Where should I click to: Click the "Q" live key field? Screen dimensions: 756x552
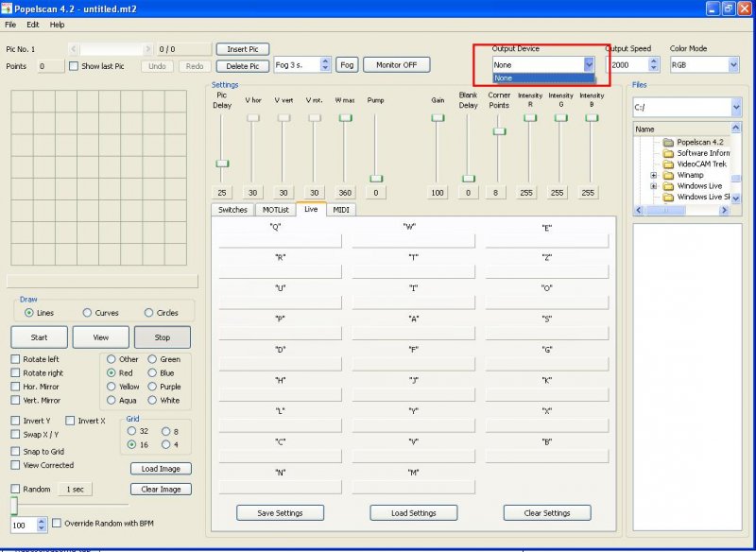click(x=280, y=241)
